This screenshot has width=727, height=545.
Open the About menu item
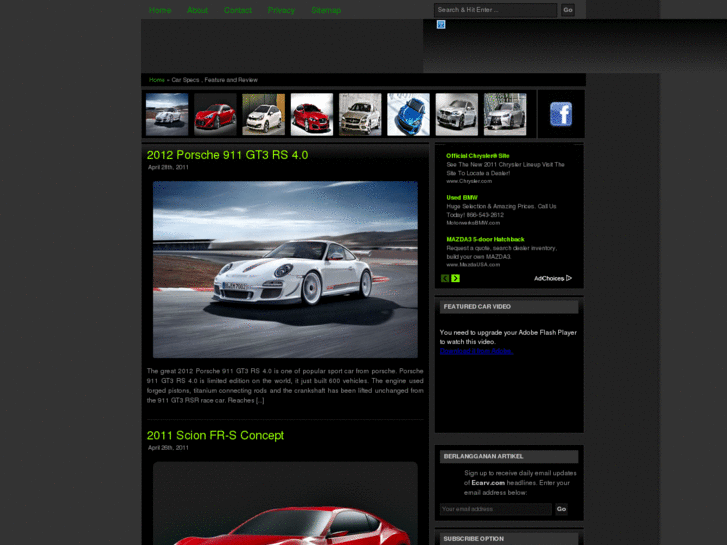coord(197,10)
